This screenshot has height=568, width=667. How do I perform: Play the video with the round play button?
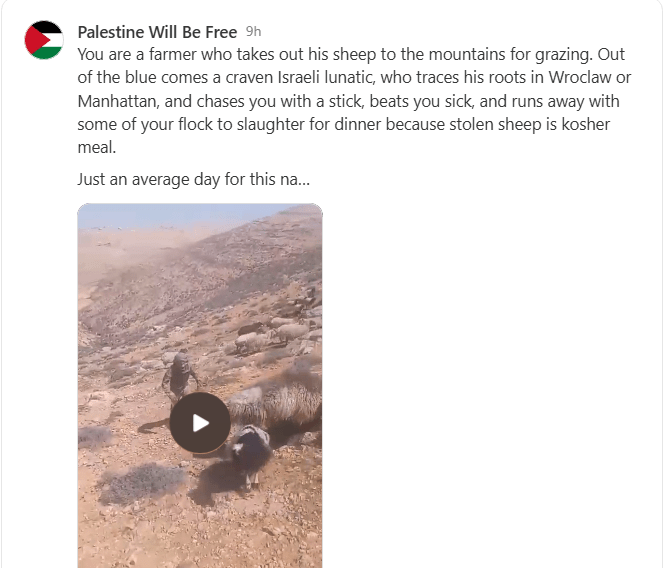coord(200,422)
